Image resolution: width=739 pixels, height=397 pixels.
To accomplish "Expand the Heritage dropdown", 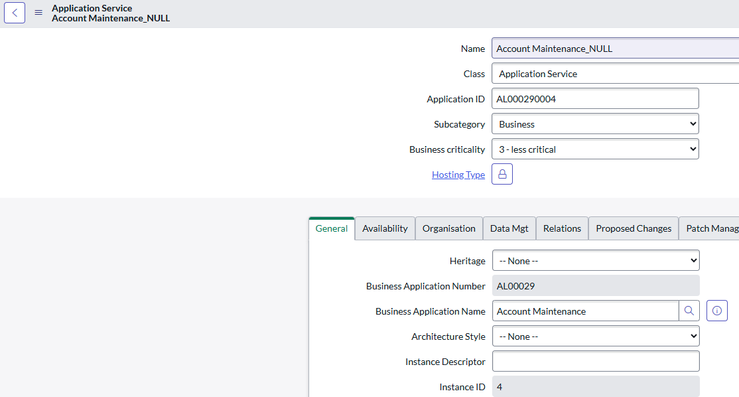I will (x=596, y=260).
